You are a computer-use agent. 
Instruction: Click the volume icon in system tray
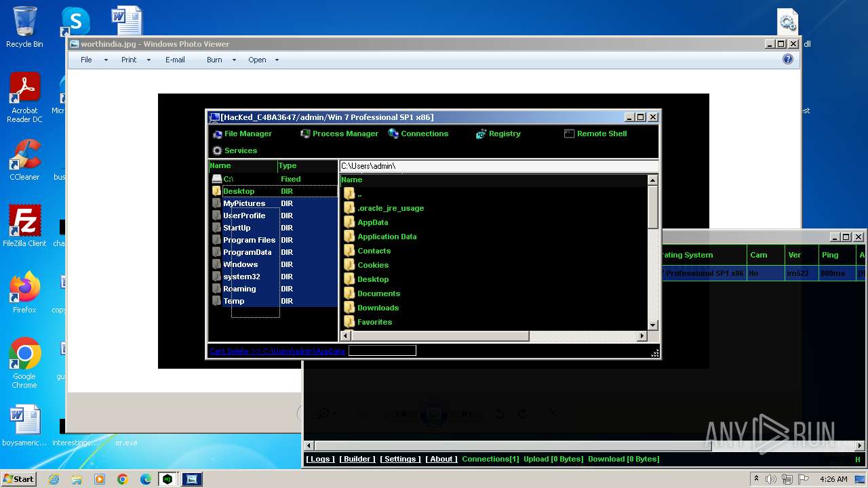coord(771,479)
